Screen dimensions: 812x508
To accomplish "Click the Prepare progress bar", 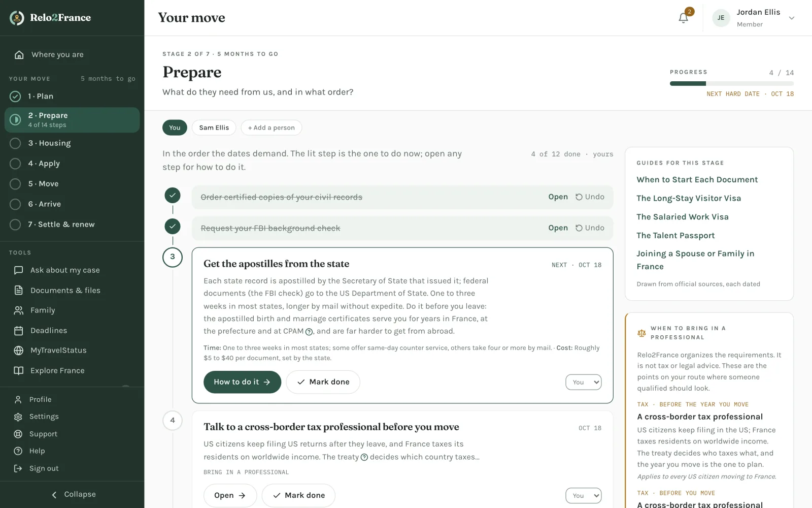I will coord(732,83).
